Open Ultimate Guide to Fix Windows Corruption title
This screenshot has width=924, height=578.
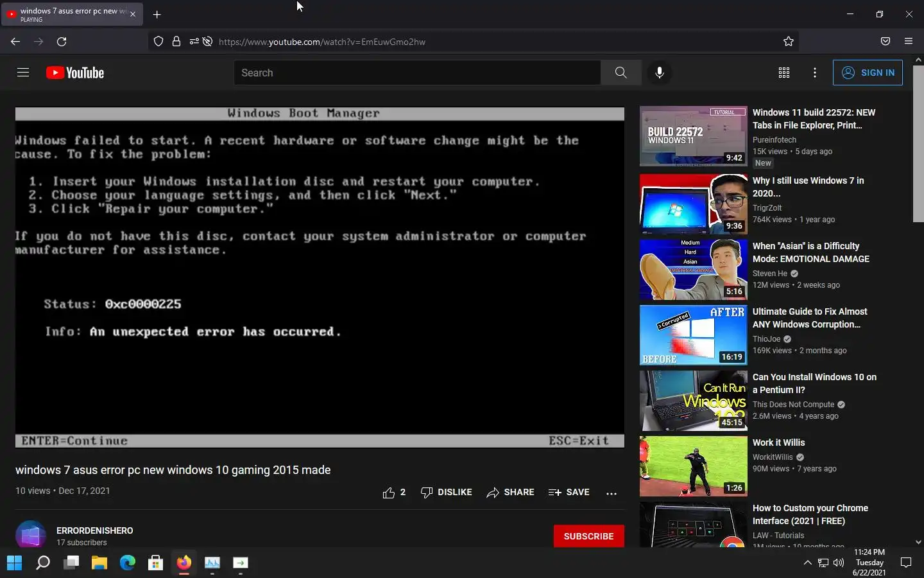coord(810,318)
